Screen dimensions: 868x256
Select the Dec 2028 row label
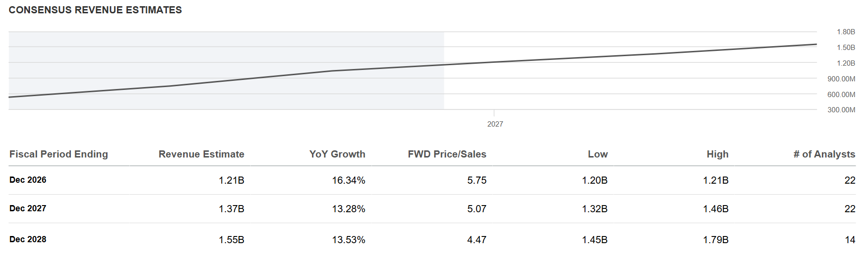click(28, 239)
